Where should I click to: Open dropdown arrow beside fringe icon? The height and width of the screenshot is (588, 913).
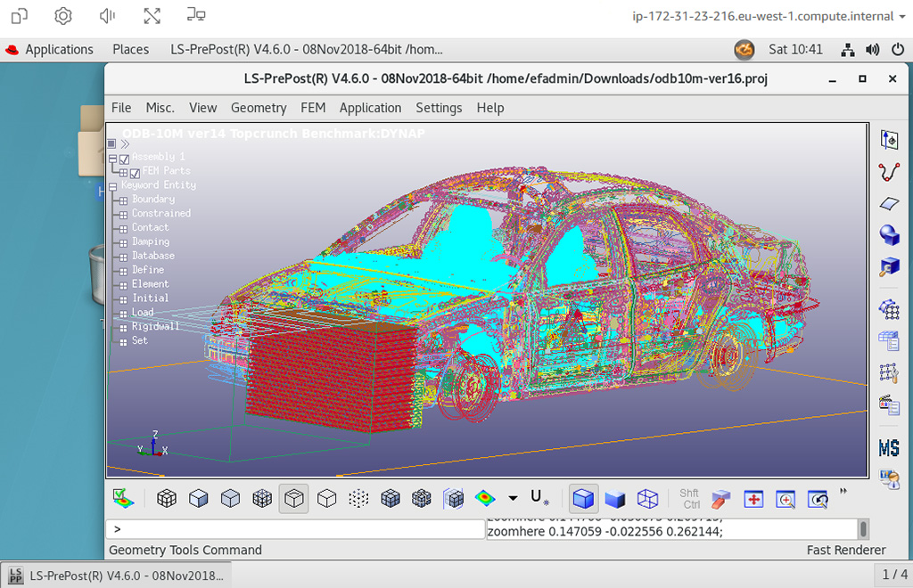tap(513, 498)
